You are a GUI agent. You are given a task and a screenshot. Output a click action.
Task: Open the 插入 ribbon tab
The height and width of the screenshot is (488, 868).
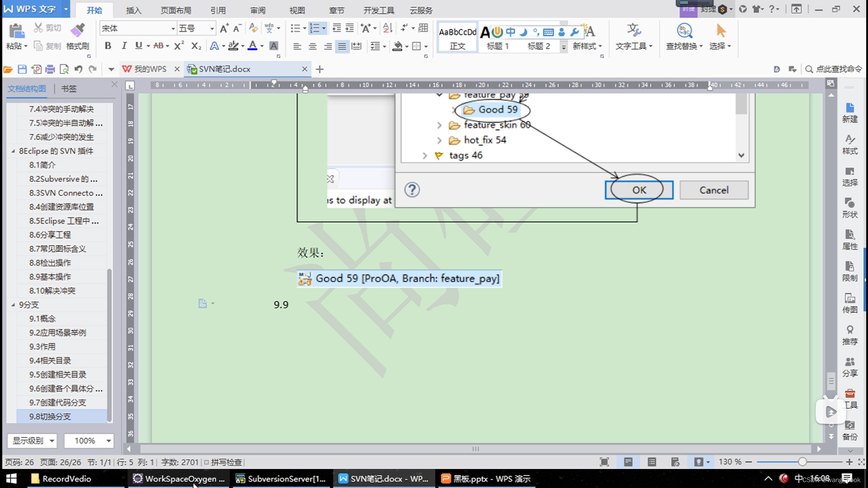[x=133, y=10]
